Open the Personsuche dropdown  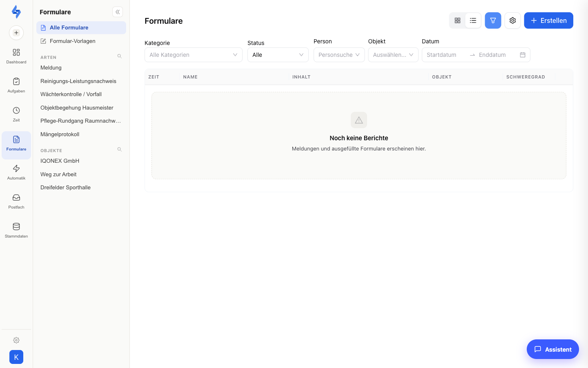(339, 55)
